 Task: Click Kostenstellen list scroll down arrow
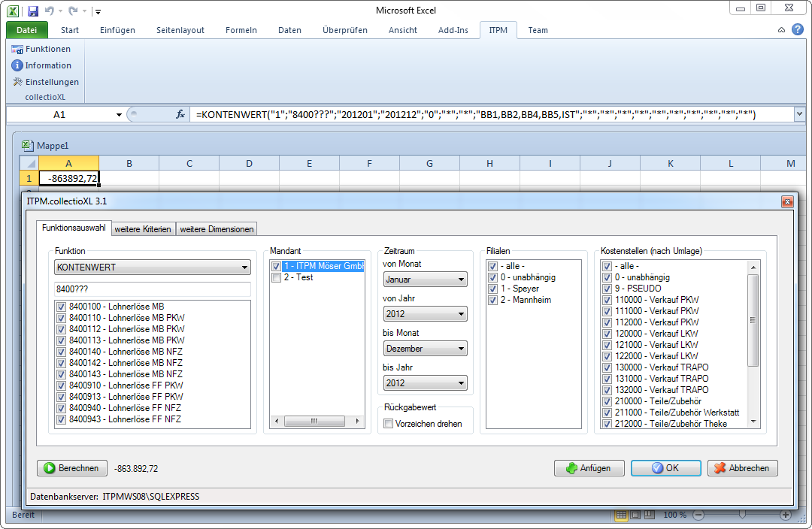click(x=753, y=422)
